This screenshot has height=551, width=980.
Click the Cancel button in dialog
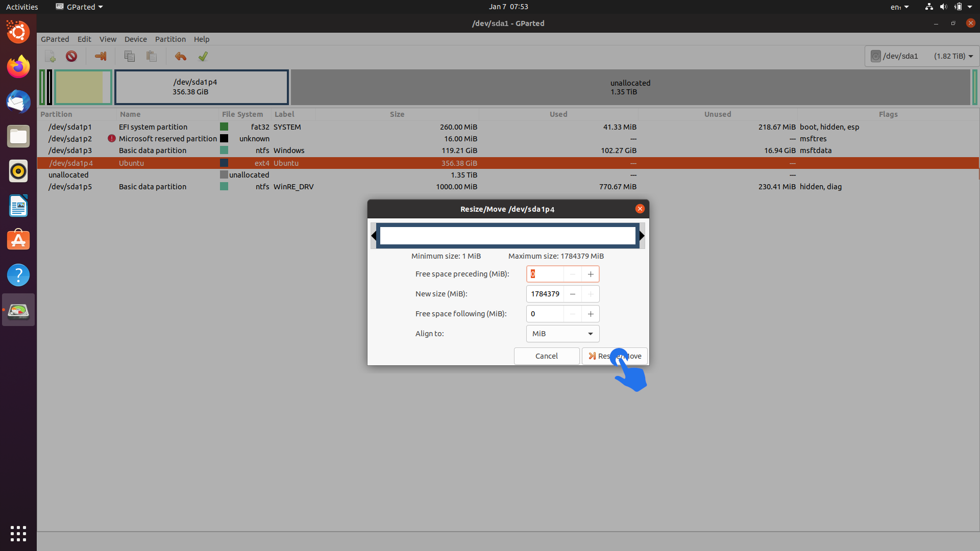(x=547, y=356)
